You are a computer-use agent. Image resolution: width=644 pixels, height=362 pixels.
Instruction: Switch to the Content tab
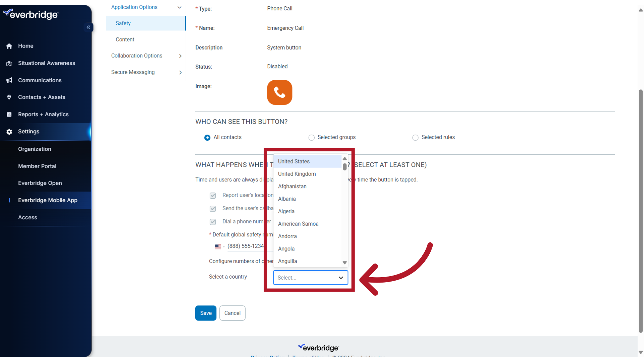click(125, 39)
